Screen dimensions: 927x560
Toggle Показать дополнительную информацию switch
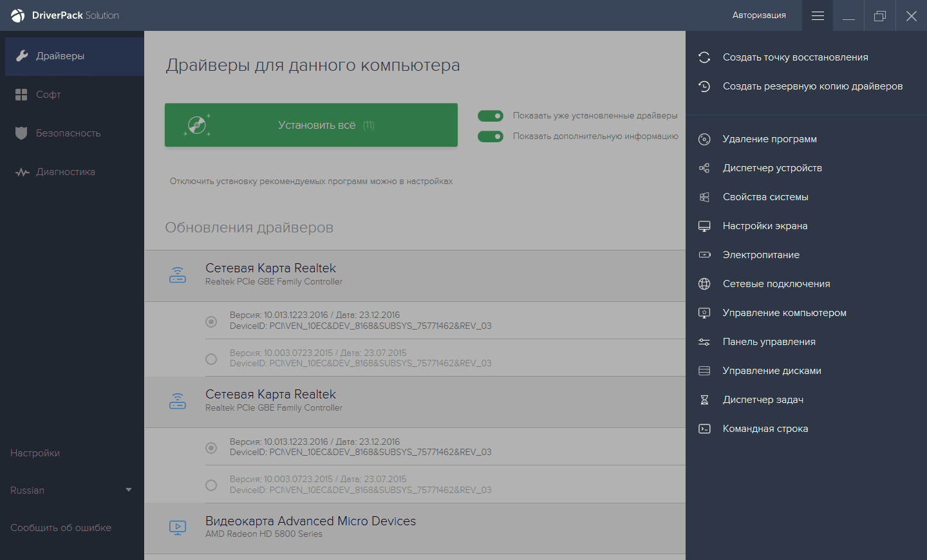click(x=491, y=136)
